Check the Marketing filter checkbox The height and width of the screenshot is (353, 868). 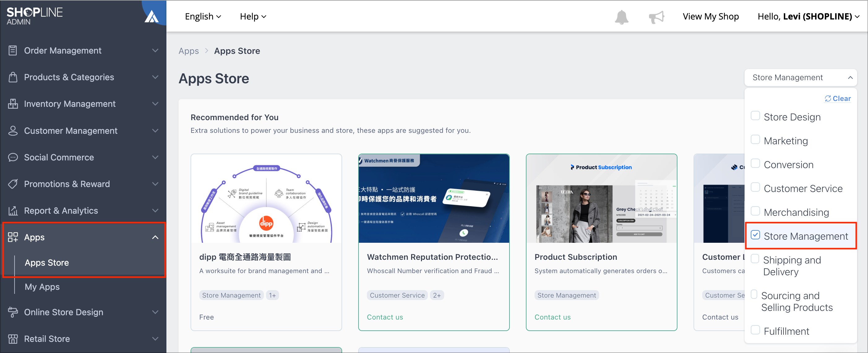(x=755, y=140)
